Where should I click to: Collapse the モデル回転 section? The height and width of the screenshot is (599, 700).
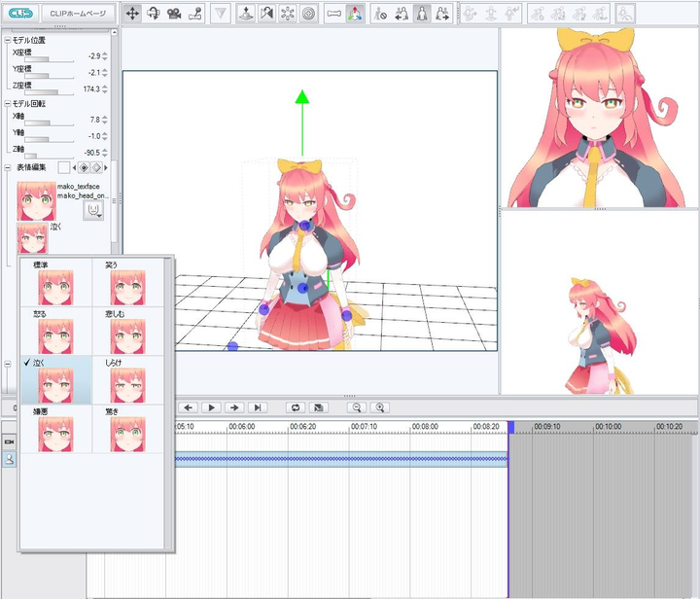click(x=8, y=104)
